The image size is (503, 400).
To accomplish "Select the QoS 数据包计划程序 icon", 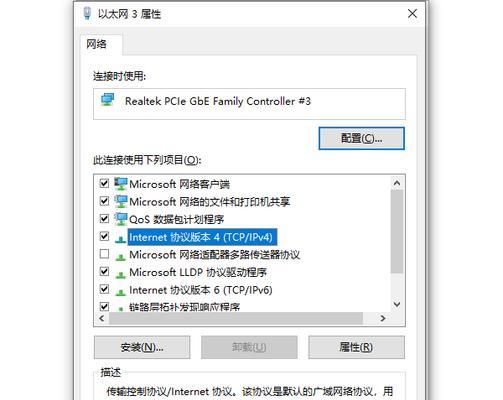I will coord(120,219).
